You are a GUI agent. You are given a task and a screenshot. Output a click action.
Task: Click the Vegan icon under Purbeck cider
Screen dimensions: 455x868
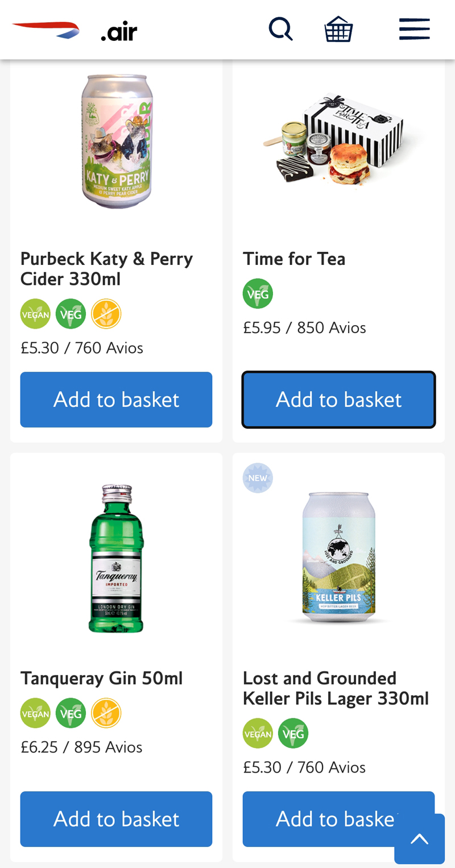(x=35, y=314)
